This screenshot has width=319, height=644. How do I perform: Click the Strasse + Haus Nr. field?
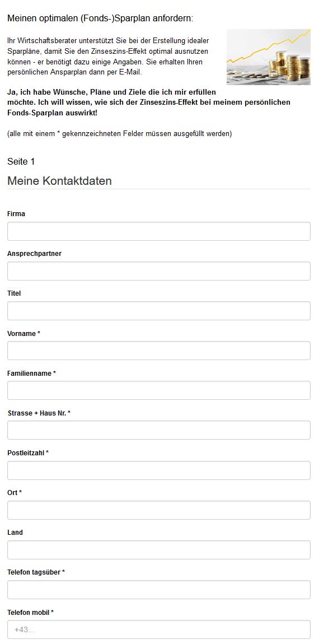click(x=159, y=431)
